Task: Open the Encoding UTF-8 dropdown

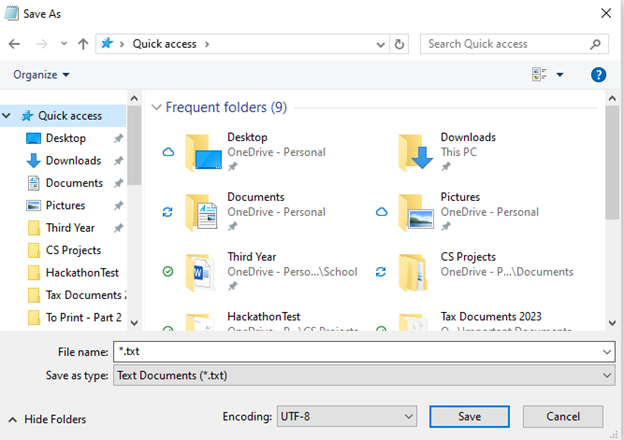Action: coord(347,417)
